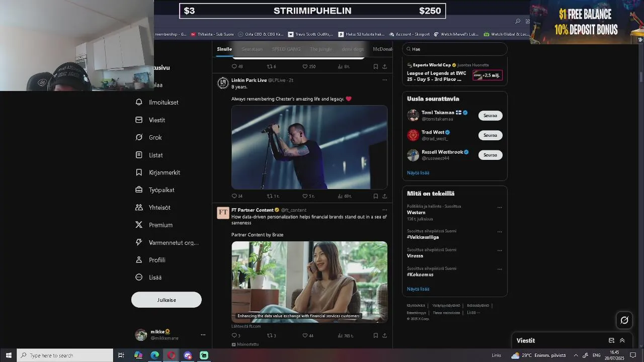This screenshot has height=362, width=644.
Task: Switch to The jungle tab
Action: [321, 49]
